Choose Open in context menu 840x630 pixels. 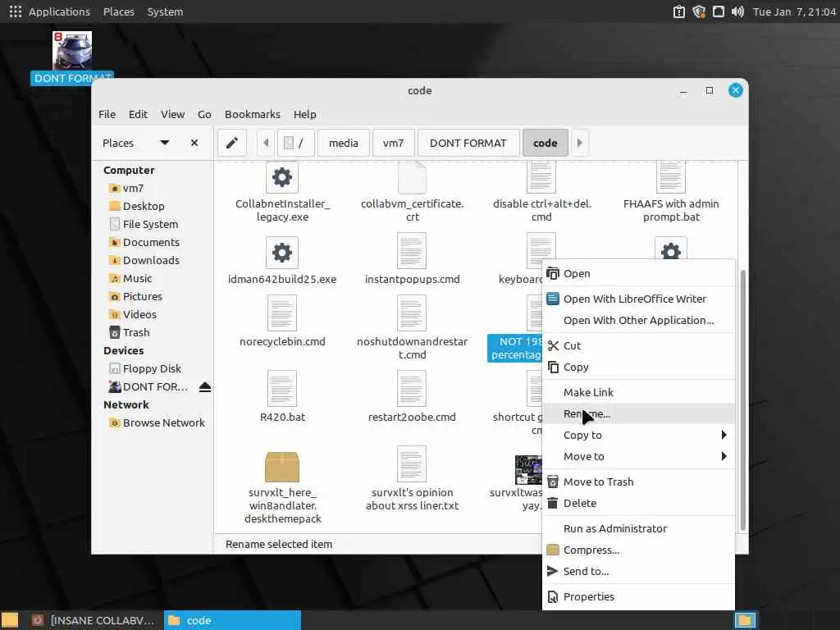(638, 273)
